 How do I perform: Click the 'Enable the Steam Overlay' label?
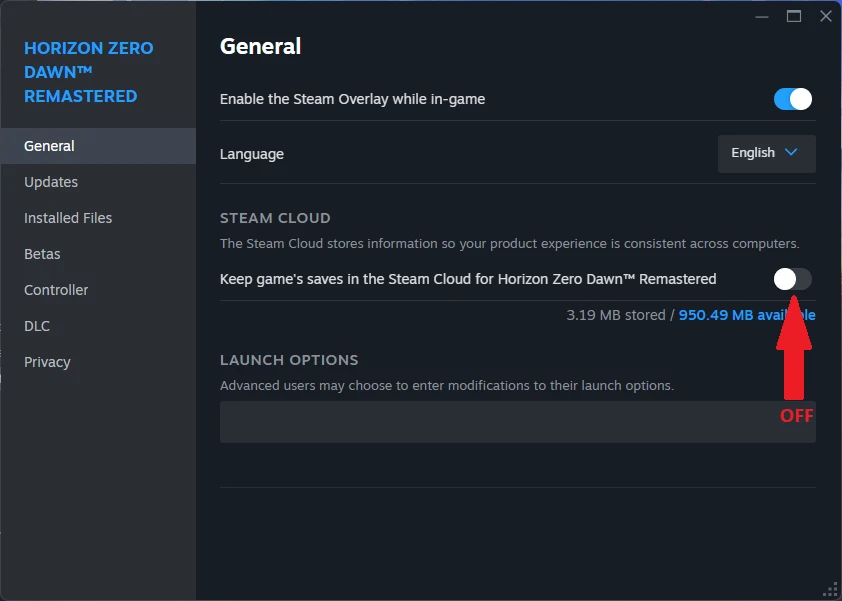click(352, 99)
